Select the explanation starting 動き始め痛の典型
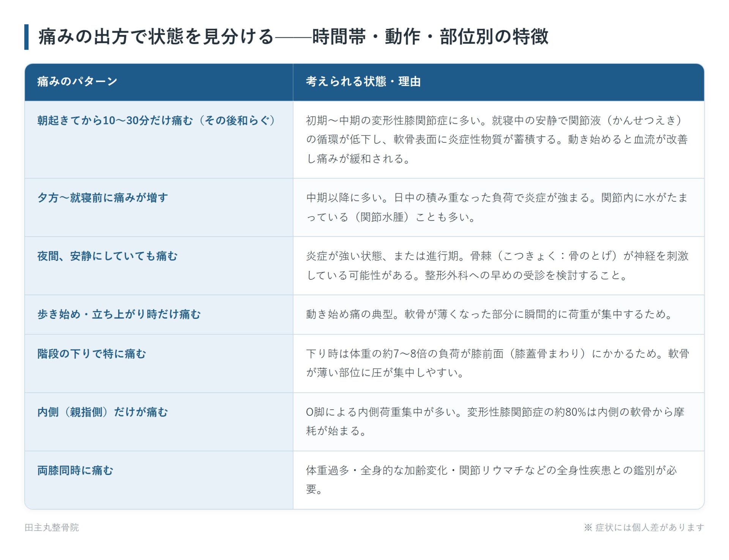Screen dimensions: 729x560 click(499, 314)
